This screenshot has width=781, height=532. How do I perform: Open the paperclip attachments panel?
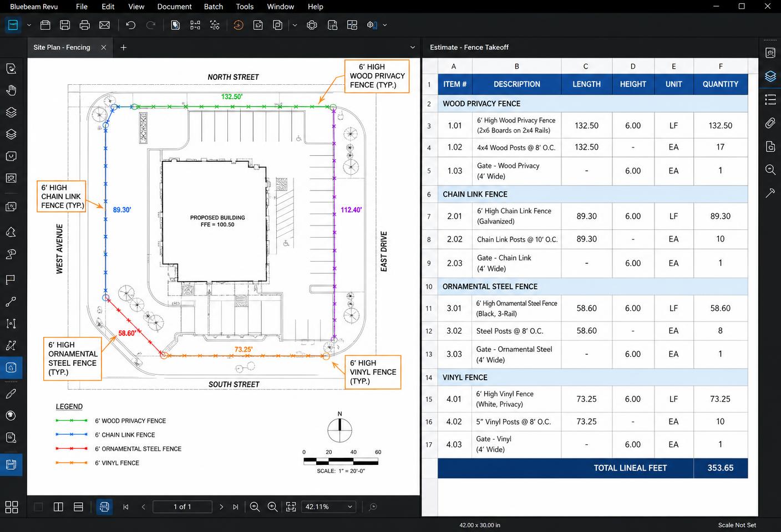770,123
